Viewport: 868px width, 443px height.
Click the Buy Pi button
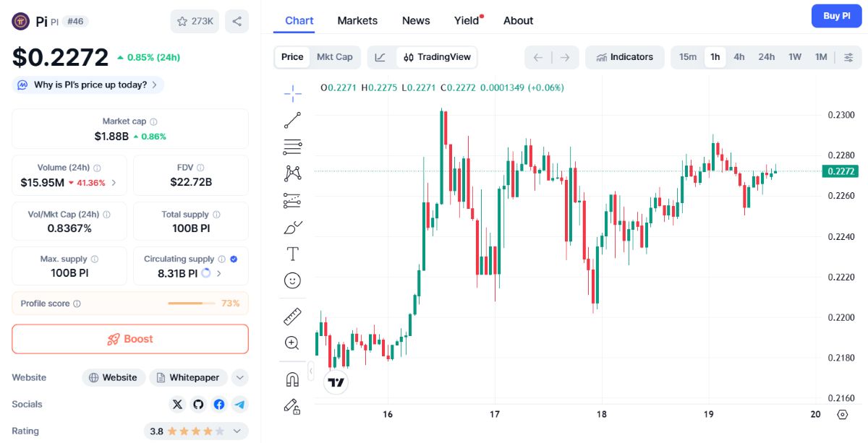coord(837,16)
